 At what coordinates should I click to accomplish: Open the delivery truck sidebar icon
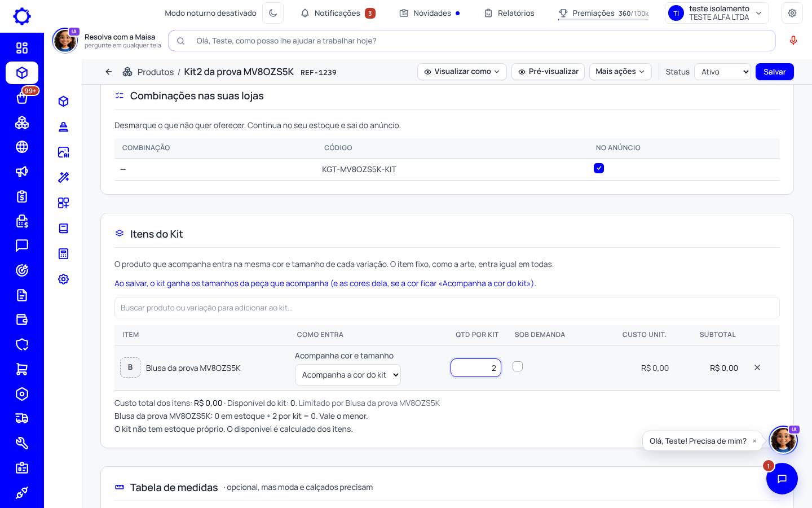pos(22,418)
